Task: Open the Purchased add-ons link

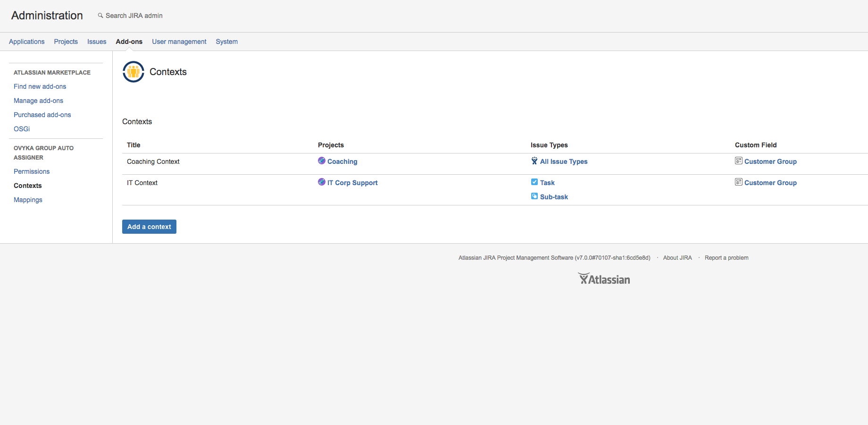Action: click(42, 115)
